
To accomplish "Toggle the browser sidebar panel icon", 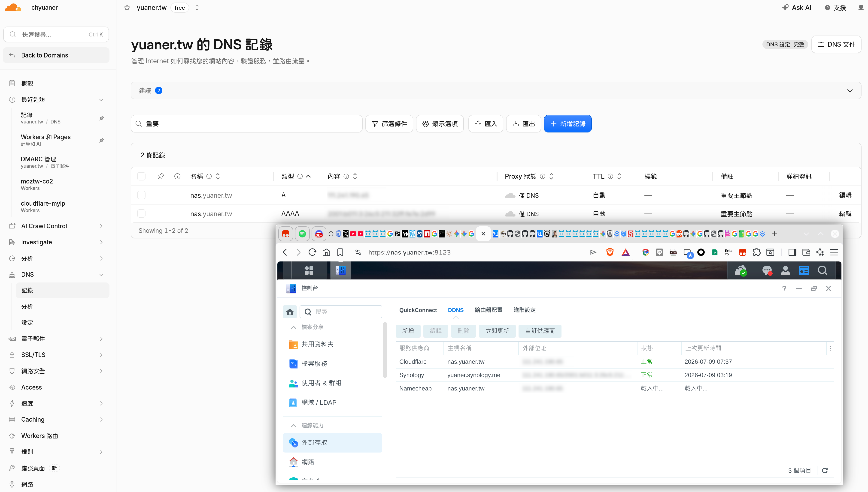I will coord(792,252).
